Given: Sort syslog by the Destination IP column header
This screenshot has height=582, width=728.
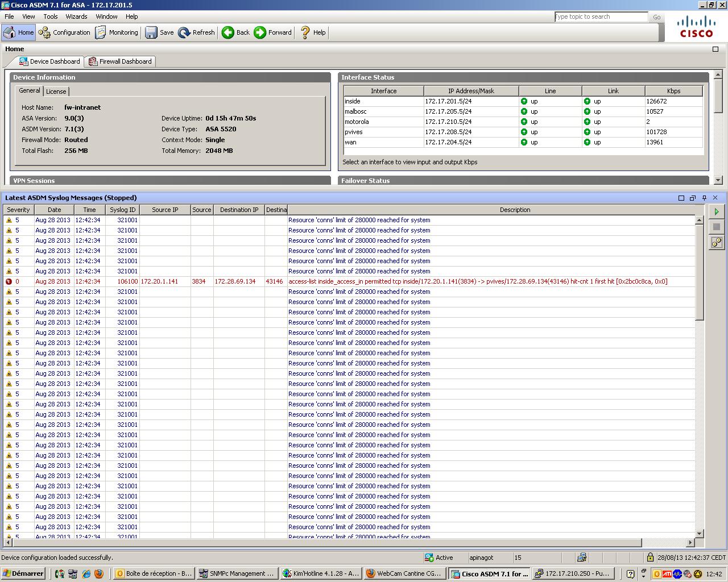Looking at the screenshot, I should [x=239, y=210].
